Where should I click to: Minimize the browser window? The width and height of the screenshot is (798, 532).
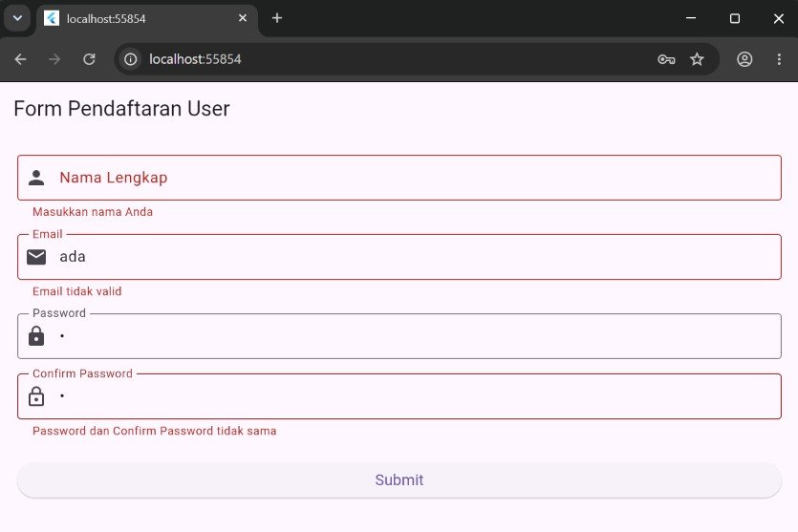691,18
